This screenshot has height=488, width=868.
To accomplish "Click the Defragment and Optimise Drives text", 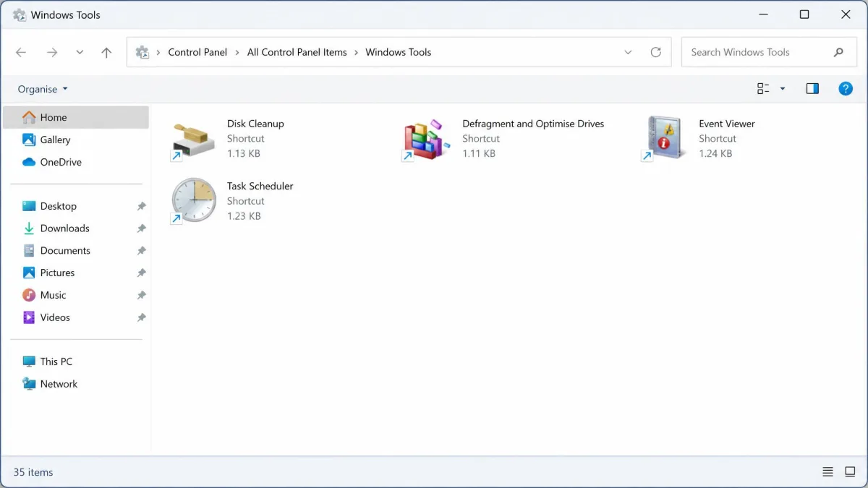I will 533,124.
